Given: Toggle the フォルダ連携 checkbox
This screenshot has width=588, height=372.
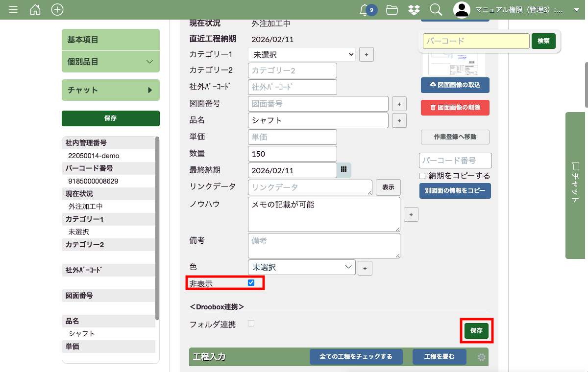Looking at the screenshot, I should (x=251, y=323).
